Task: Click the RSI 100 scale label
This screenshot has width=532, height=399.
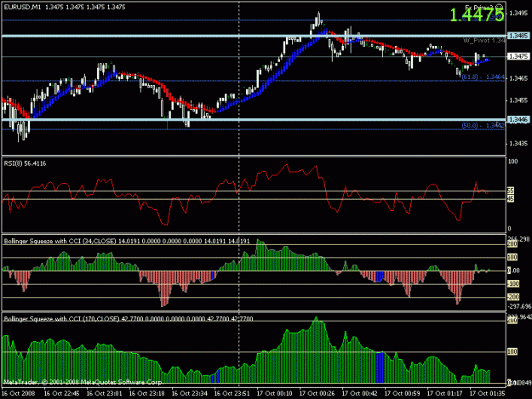Action: pyautogui.click(x=513, y=162)
